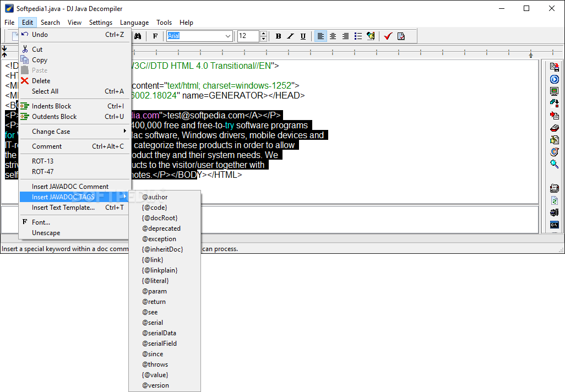Choose Comment in the Edit menu
The image size is (565, 392).
[74, 146]
